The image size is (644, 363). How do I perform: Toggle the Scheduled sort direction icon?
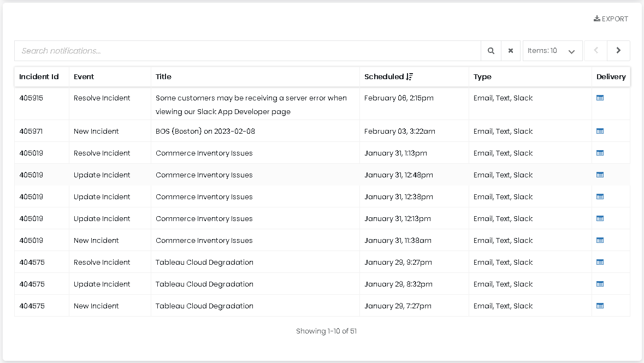(409, 77)
